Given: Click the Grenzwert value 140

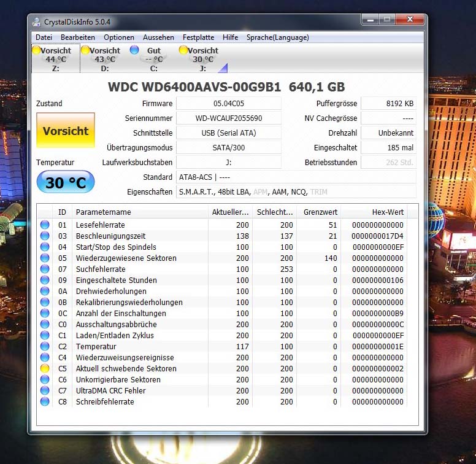Looking at the screenshot, I should (331, 258).
